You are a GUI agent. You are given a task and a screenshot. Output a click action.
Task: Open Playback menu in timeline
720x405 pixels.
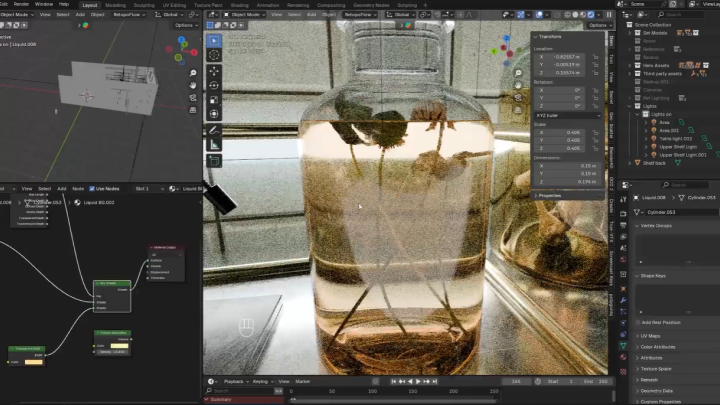point(236,382)
